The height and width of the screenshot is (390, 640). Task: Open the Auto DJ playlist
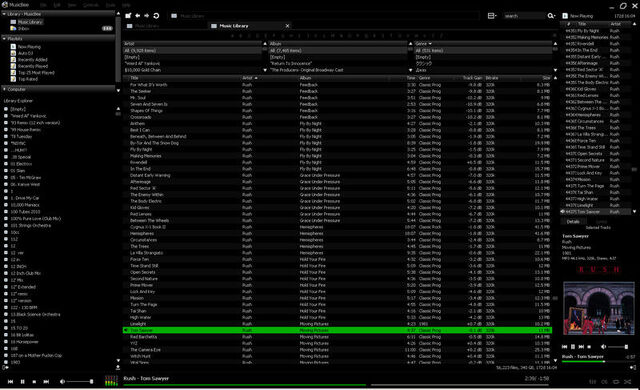point(25,53)
